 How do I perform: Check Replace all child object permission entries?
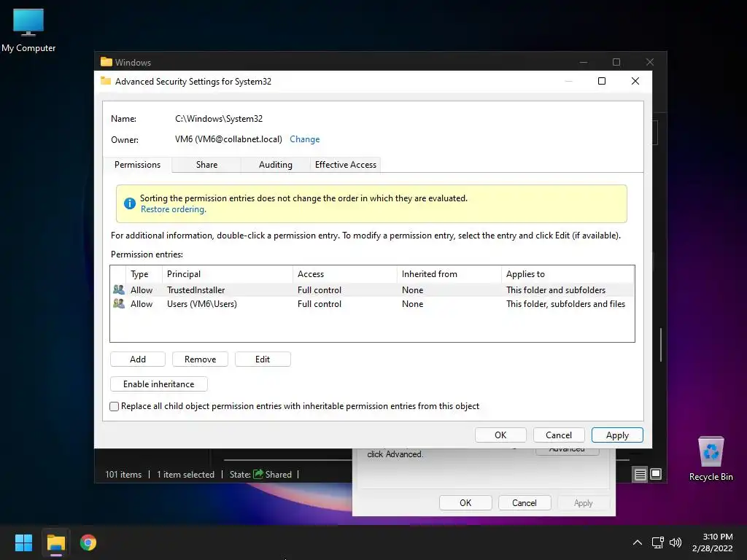[x=115, y=406]
